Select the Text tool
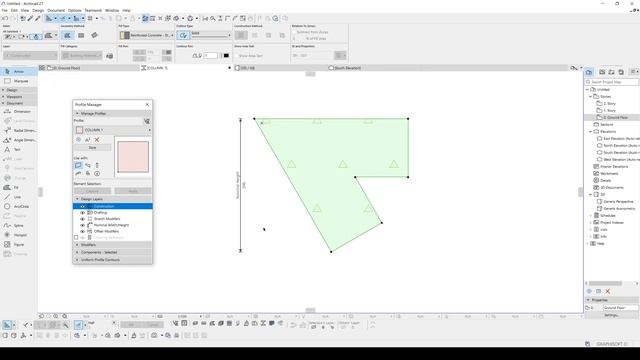 (19, 149)
